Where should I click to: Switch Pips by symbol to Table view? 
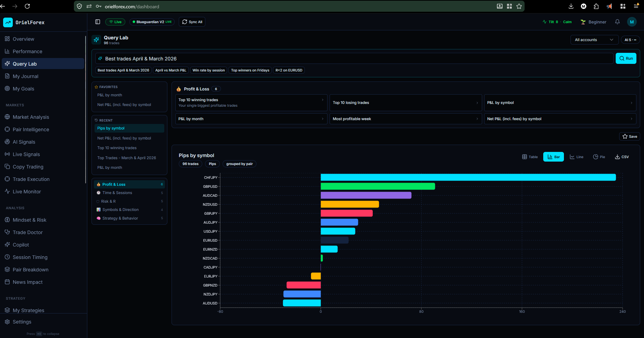pyautogui.click(x=530, y=157)
